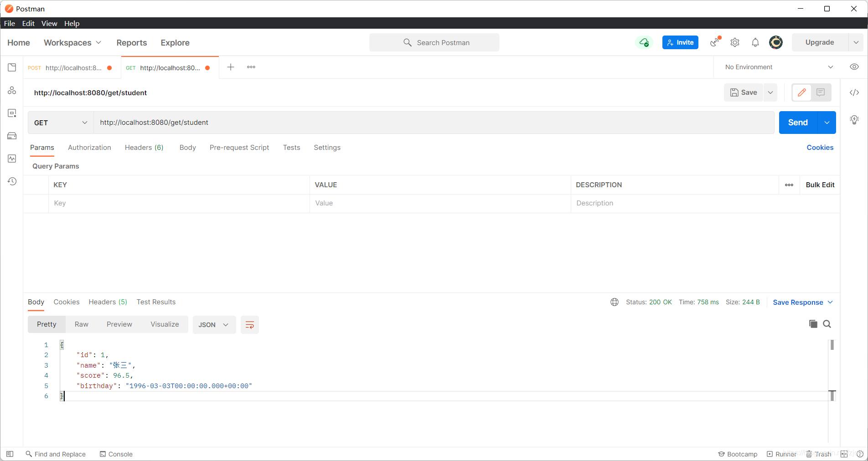Open the JSON response format dropdown
This screenshot has height=461, width=868.
coord(214,325)
